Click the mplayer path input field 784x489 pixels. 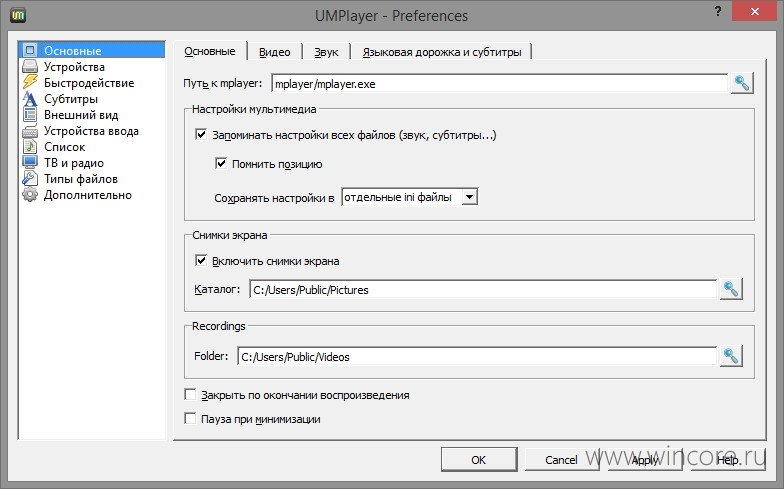pyautogui.click(x=499, y=84)
